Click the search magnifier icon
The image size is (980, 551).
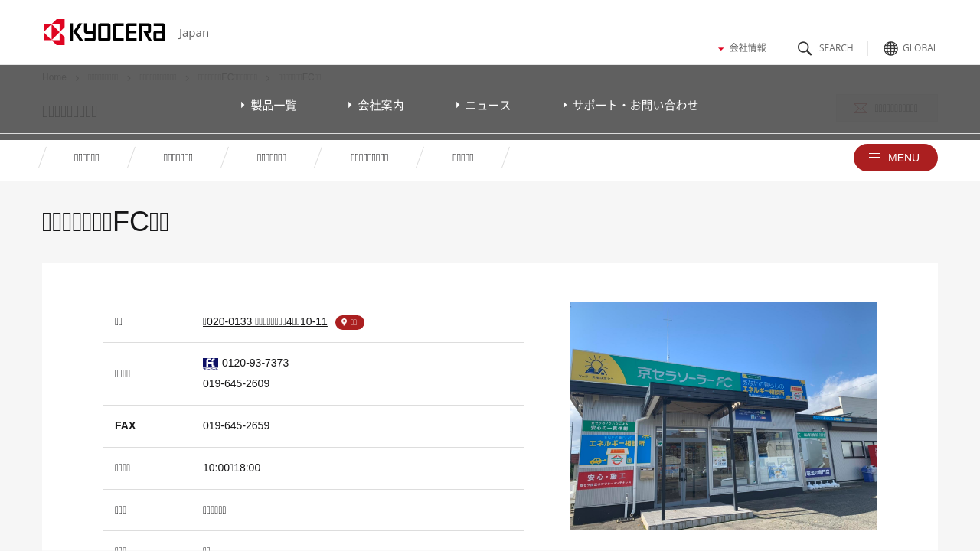pyautogui.click(x=805, y=48)
